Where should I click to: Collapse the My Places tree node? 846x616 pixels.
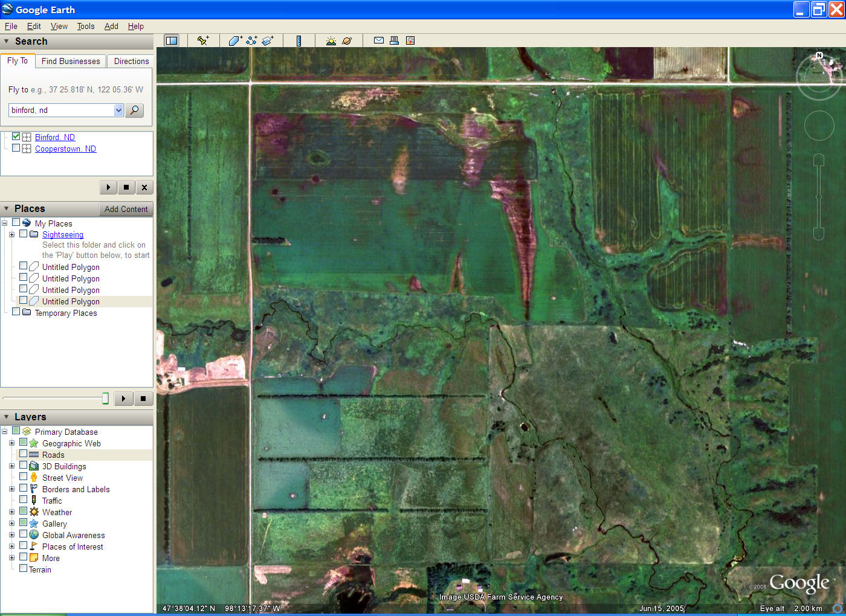pos(5,223)
